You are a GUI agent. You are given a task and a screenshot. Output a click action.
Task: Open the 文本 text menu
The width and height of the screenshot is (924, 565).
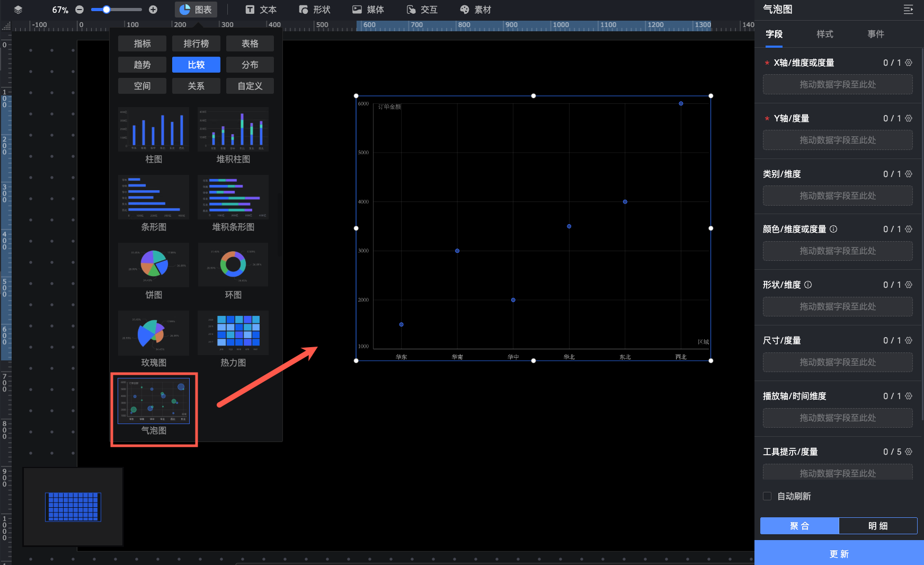[x=261, y=10]
